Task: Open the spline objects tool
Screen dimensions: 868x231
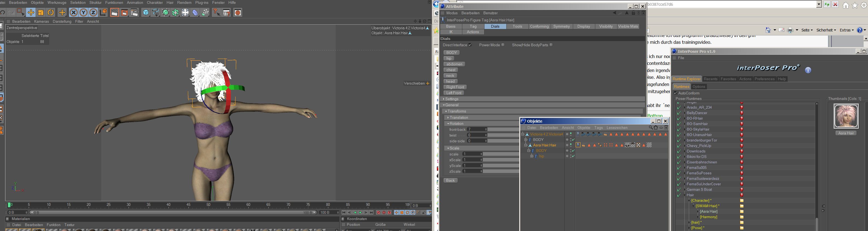Action: point(156,13)
